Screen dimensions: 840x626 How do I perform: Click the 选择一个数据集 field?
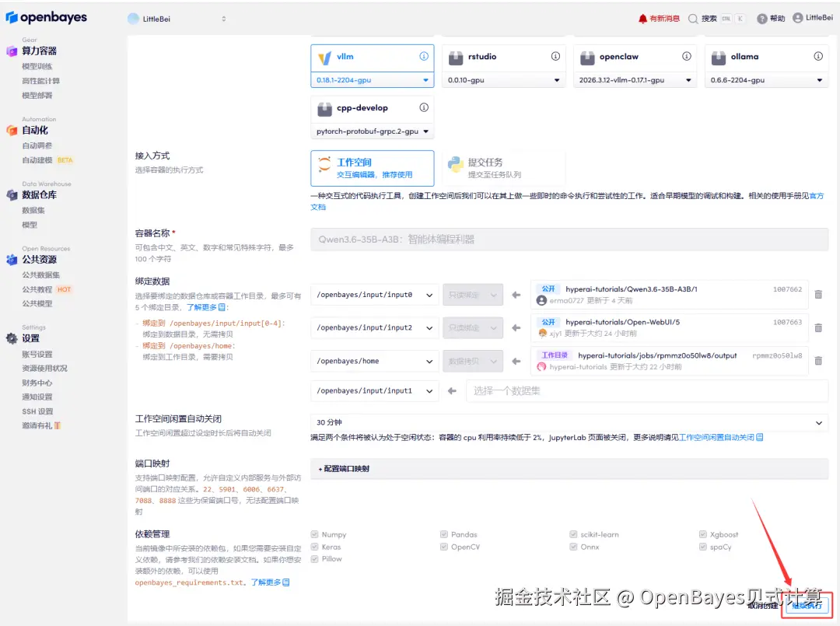647,391
